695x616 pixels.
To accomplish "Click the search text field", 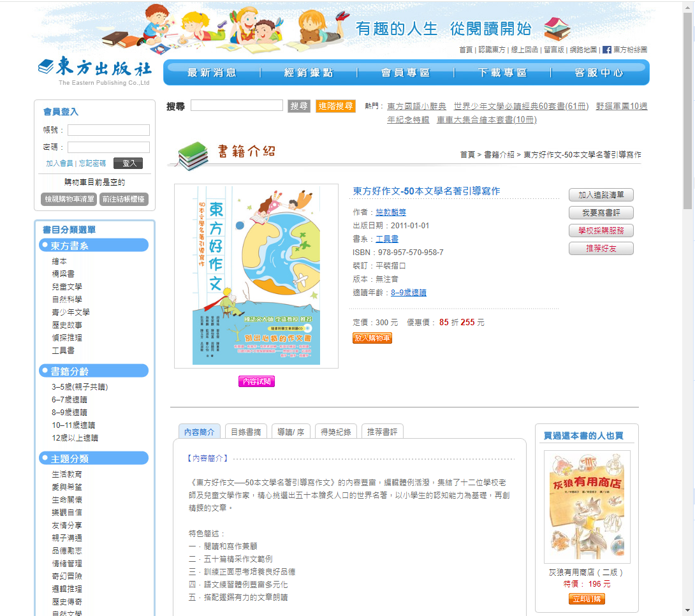I will point(237,105).
